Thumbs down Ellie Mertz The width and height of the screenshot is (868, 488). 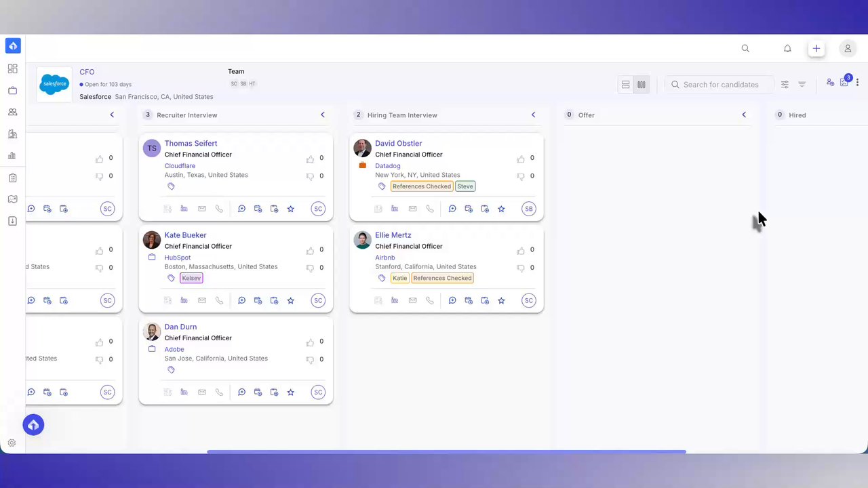[x=521, y=268]
